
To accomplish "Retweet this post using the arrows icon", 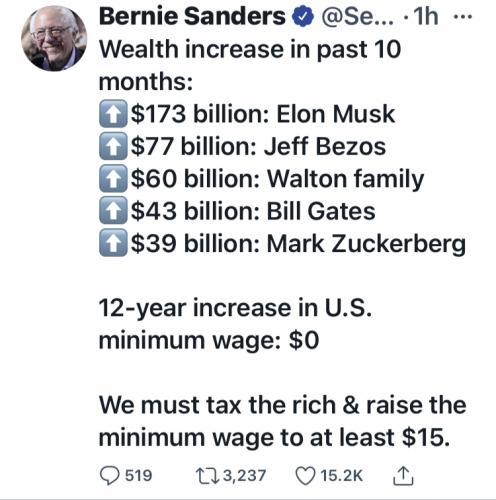I will (x=208, y=476).
